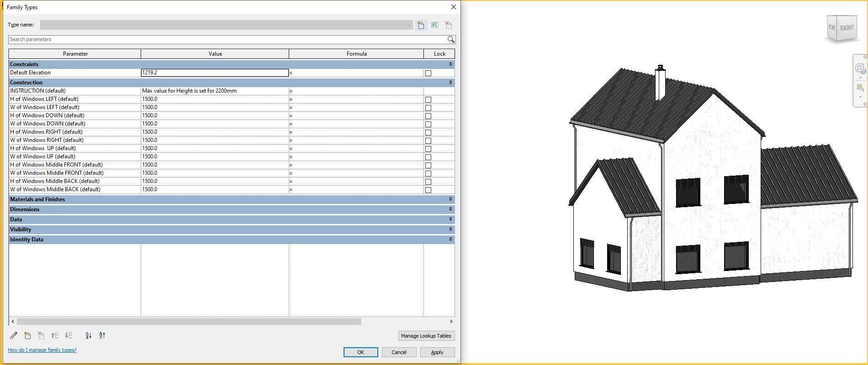
Task: Open 'How do I manage family types?' link
Action: coord(42,350)
